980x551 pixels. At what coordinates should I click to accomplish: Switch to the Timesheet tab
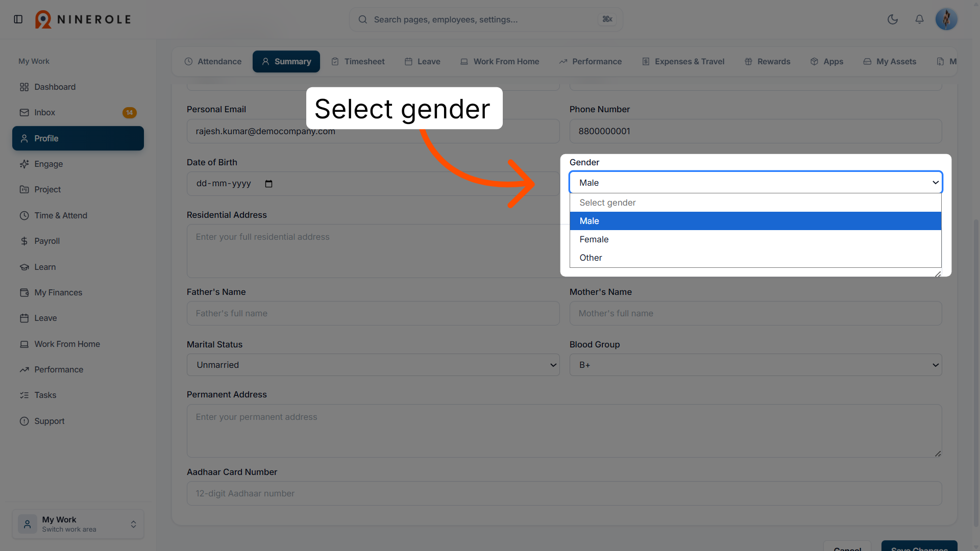coord(358,61)
